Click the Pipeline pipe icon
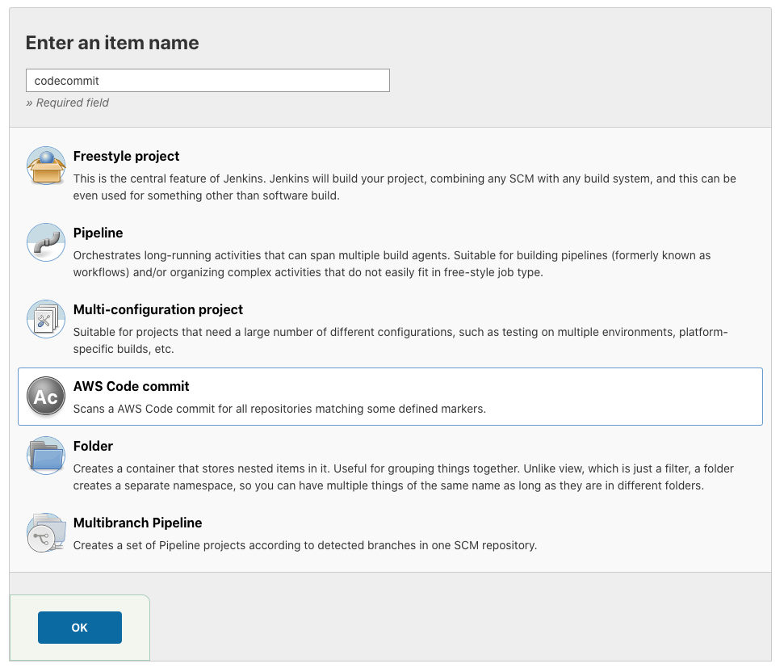 [x=46, y=242]
